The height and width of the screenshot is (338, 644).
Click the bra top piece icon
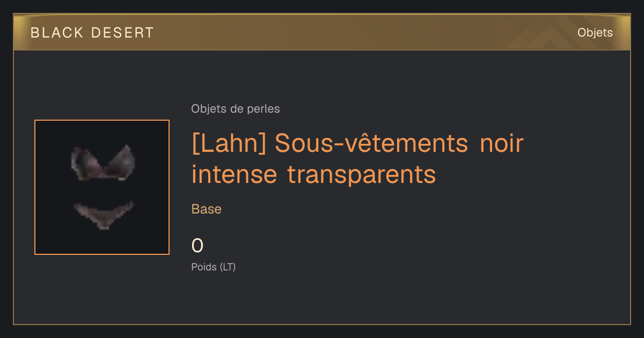coord(103,162)
